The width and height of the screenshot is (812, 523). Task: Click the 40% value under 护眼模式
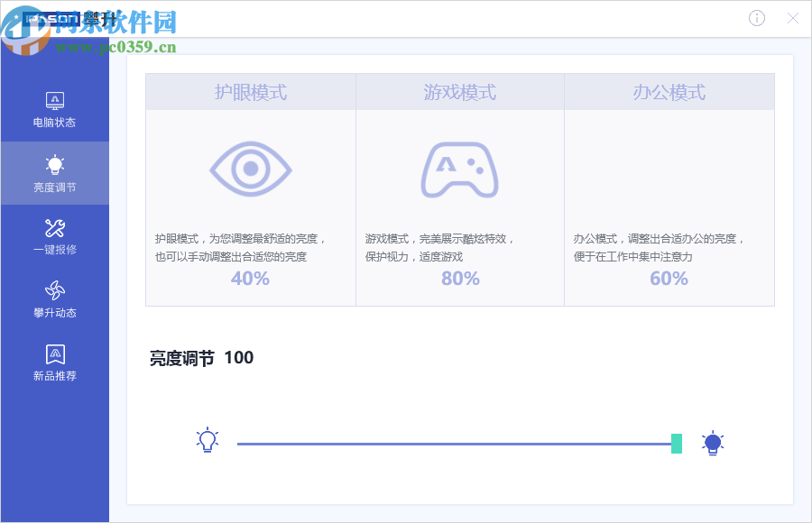(x=249, y=279)
